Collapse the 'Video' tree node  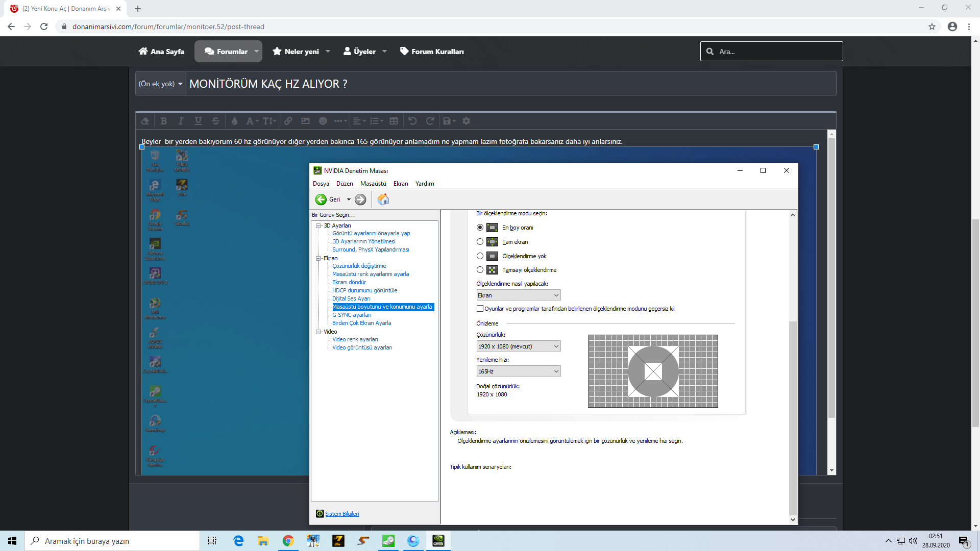point(318,332)
